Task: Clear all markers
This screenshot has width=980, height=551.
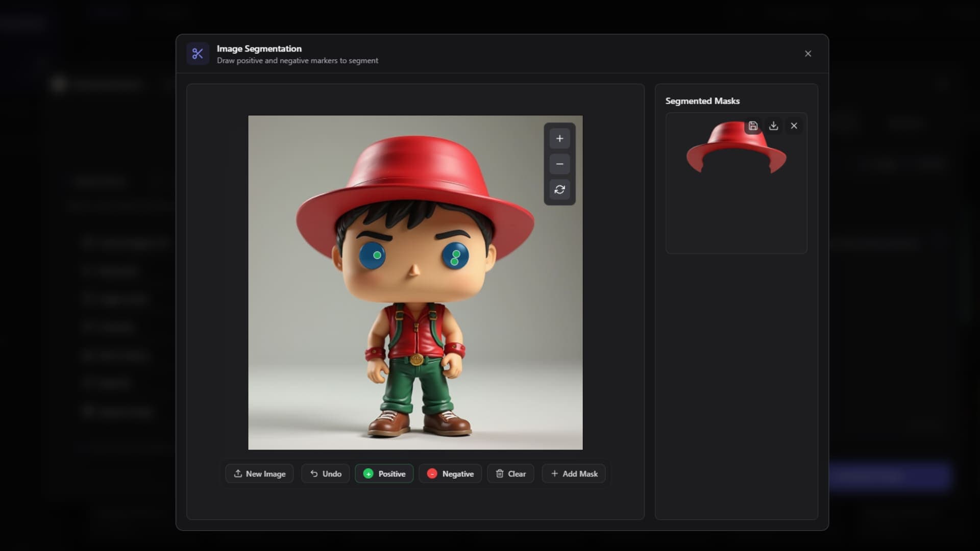Action: point(510,473)
